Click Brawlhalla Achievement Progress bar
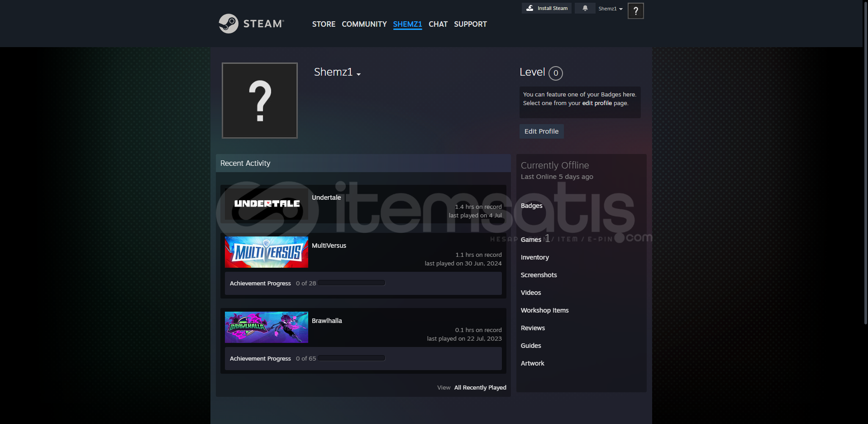 351,358
